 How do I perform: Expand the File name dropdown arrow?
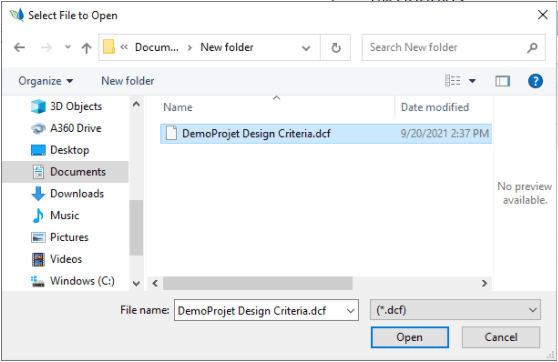point(351,311)
